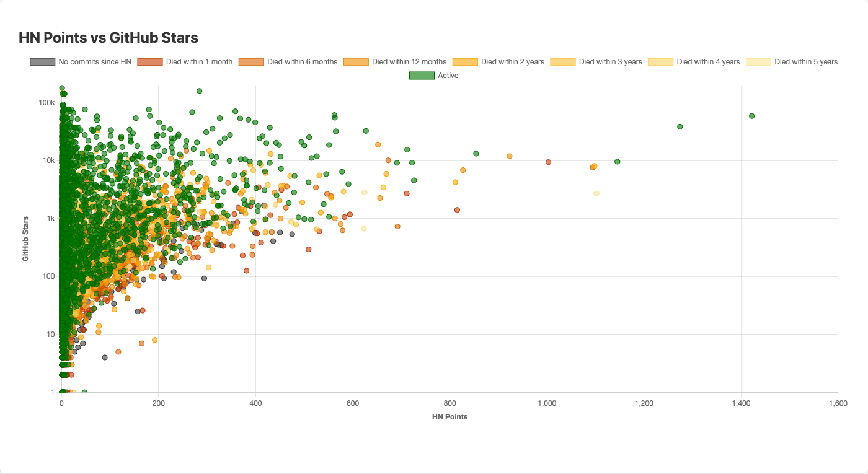Click the "100k" y-axis tick label
The width and height of the screenshot is (868, 474).
[x=47, y=102]
